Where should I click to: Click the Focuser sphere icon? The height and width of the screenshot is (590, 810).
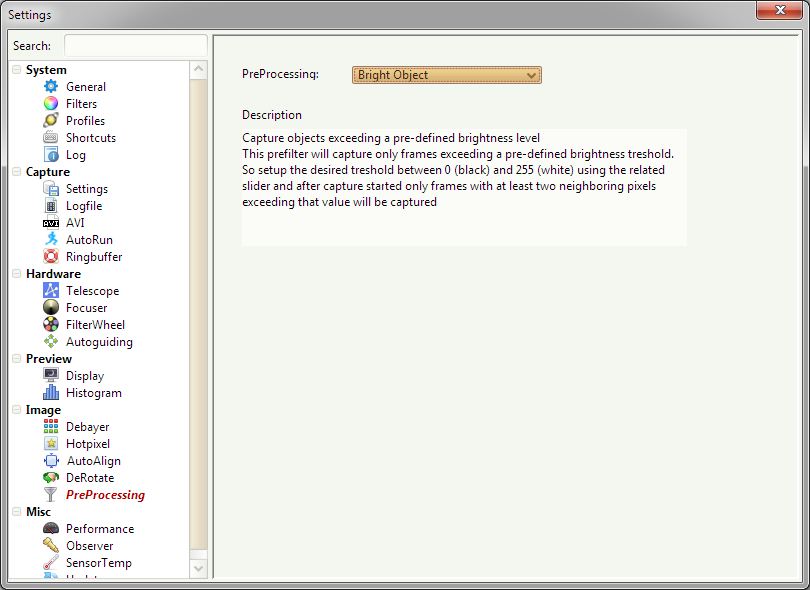pyautogui.click(x=51, y=307)
